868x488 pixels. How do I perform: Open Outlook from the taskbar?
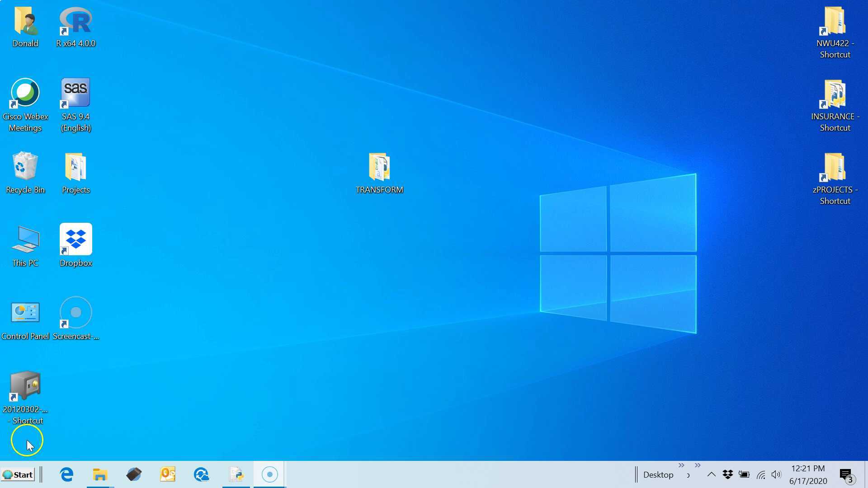pyautogui.click(x=167, y=474)
